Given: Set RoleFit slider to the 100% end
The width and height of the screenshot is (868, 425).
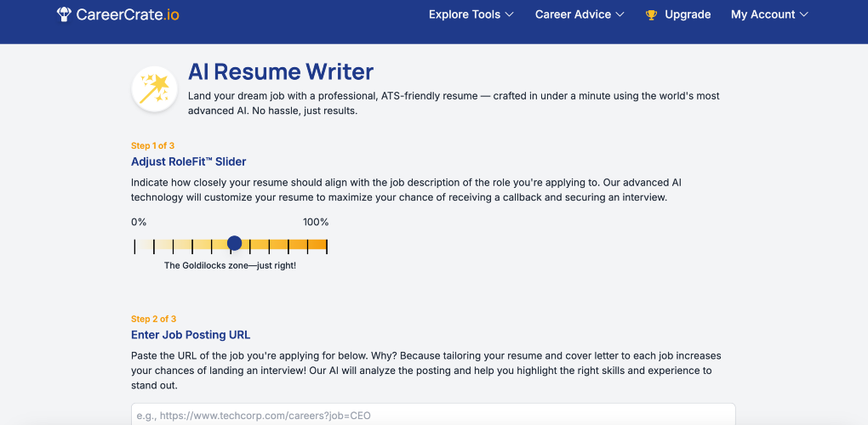Looking at the screenshot, I should point(327,246).
